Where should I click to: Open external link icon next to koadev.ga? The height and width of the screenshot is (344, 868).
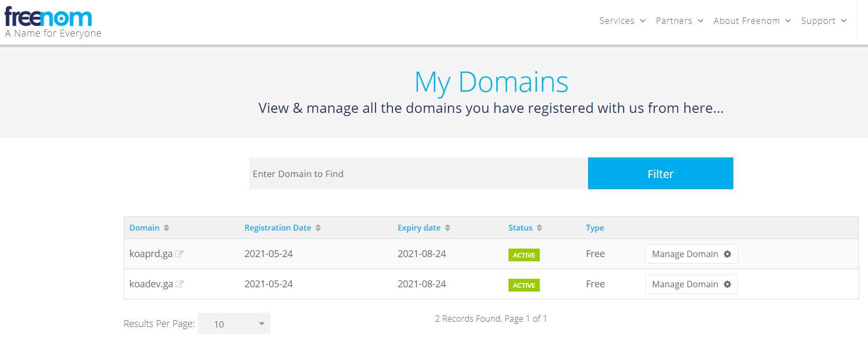[180, 284]
